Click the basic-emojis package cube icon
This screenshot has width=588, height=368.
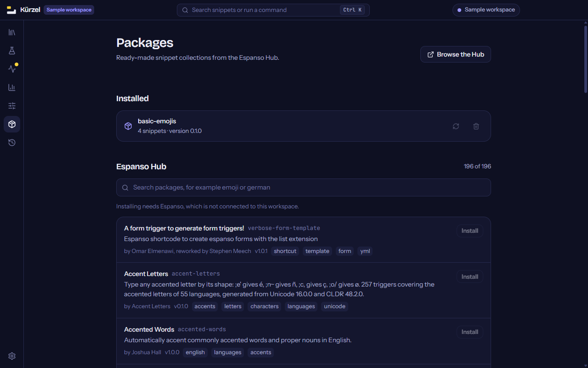(x=129, y=126)
